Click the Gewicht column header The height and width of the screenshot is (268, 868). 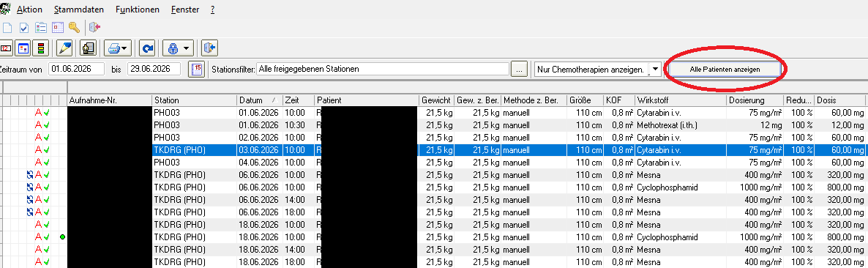437,100
